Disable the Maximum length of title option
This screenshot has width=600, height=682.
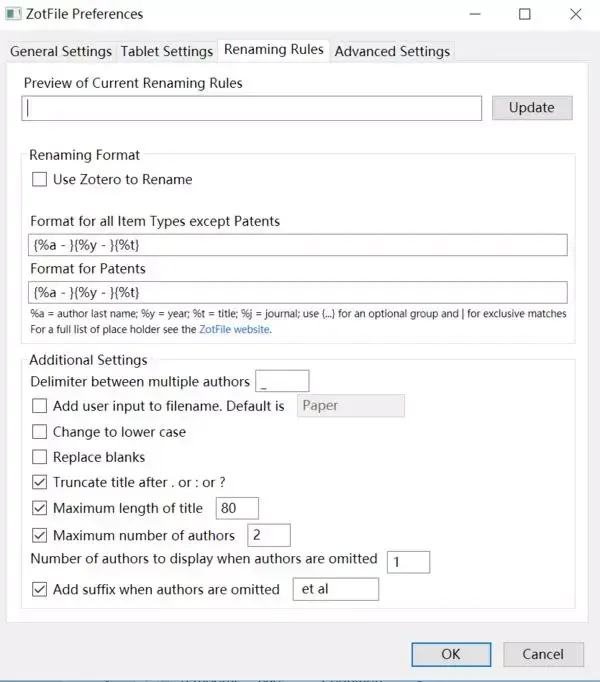40,508
